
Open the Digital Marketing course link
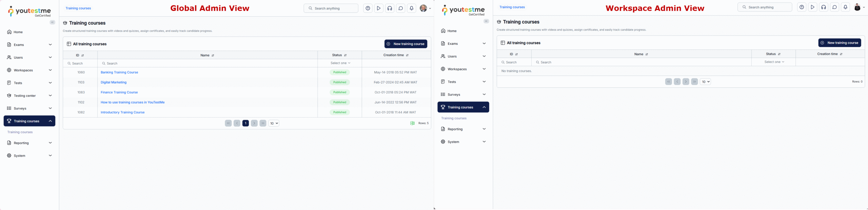click(114, 82)
